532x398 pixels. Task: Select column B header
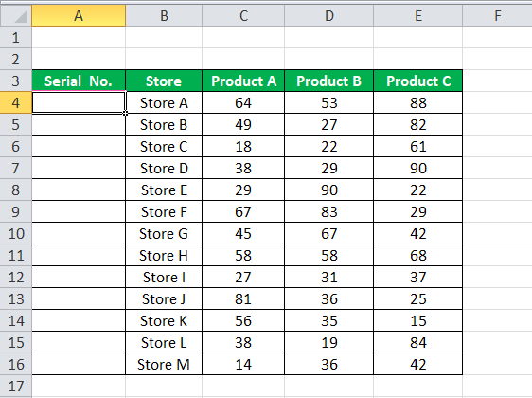[164, 15]
